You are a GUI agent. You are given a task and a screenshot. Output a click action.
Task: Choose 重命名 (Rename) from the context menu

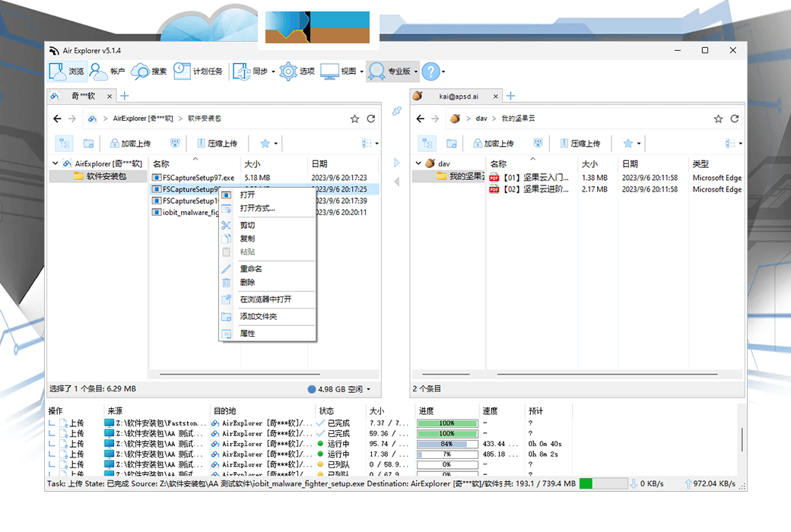click(251, 268)
